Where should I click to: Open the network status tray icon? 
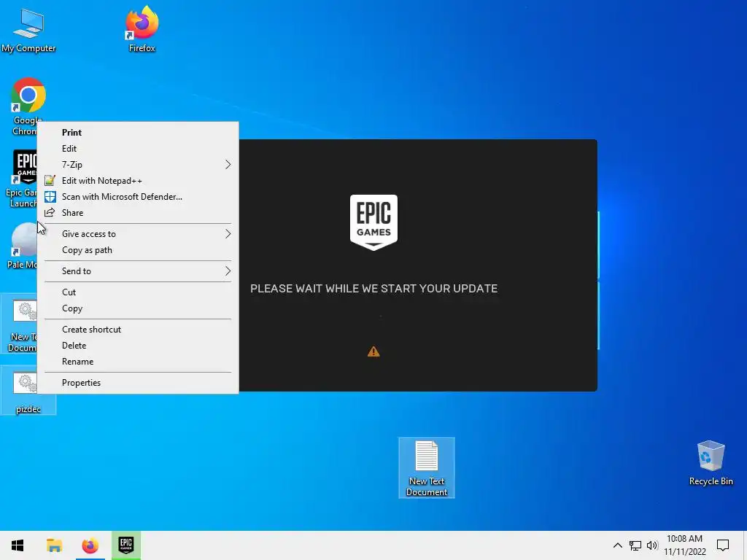click(x=635, y=545)
